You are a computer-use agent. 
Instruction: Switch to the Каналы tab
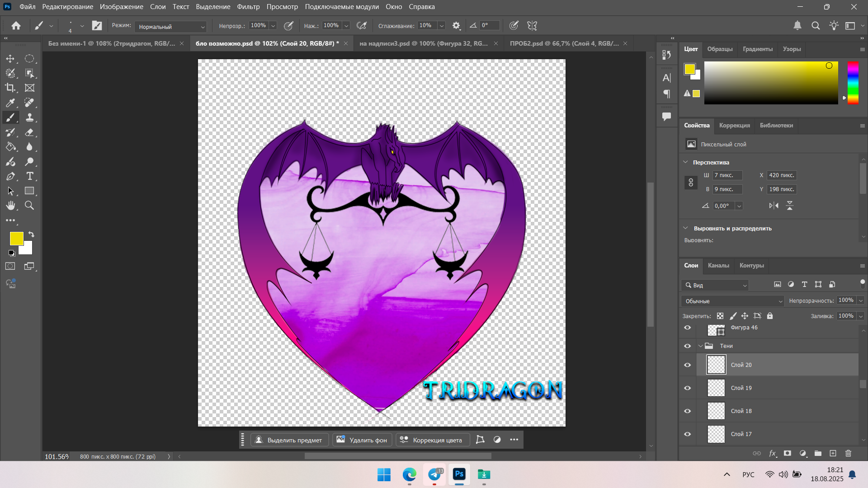(x=718, y=265)
